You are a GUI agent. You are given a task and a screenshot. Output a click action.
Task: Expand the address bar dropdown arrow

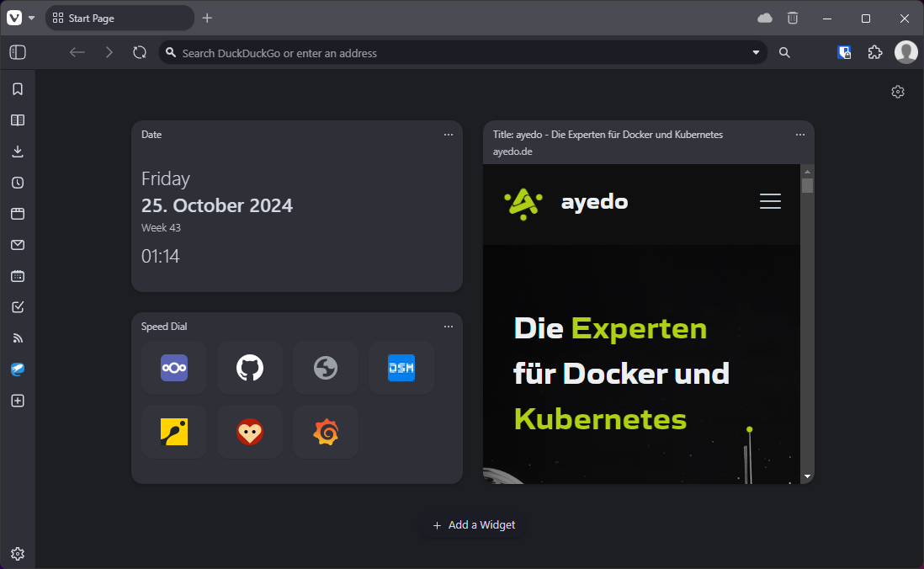[x=756, y=53]
